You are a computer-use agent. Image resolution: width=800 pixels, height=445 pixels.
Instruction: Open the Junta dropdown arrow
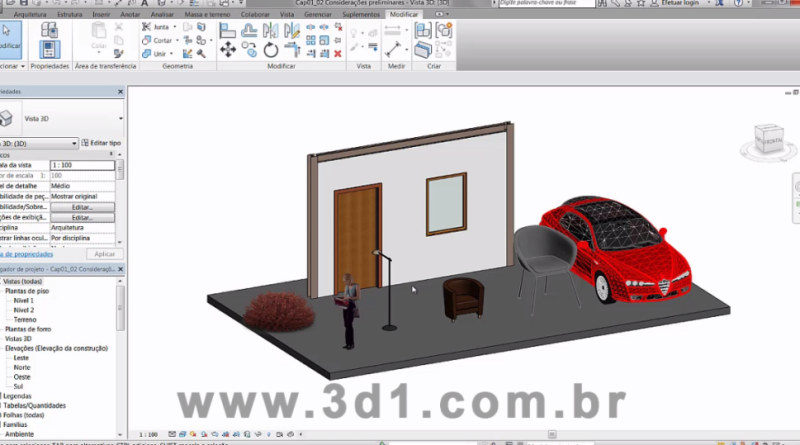[174, 27]
